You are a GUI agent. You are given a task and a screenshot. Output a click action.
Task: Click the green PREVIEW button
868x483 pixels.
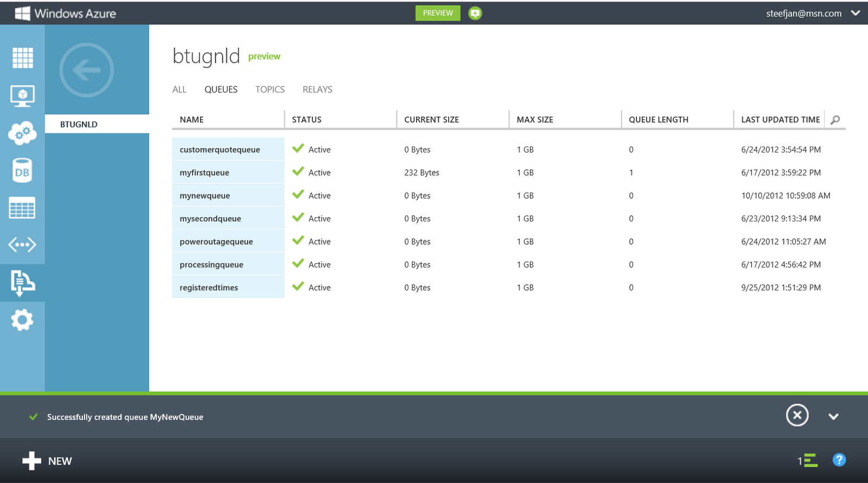(438, 13)
